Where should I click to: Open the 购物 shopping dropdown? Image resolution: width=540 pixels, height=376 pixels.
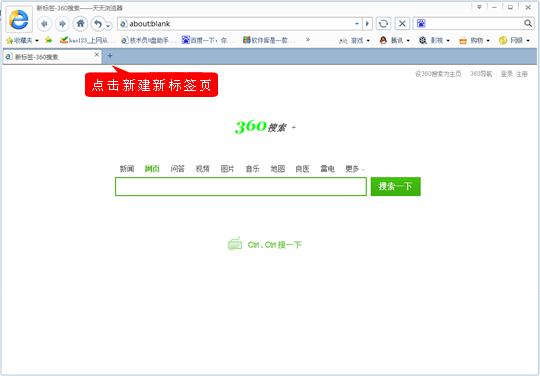474,41
